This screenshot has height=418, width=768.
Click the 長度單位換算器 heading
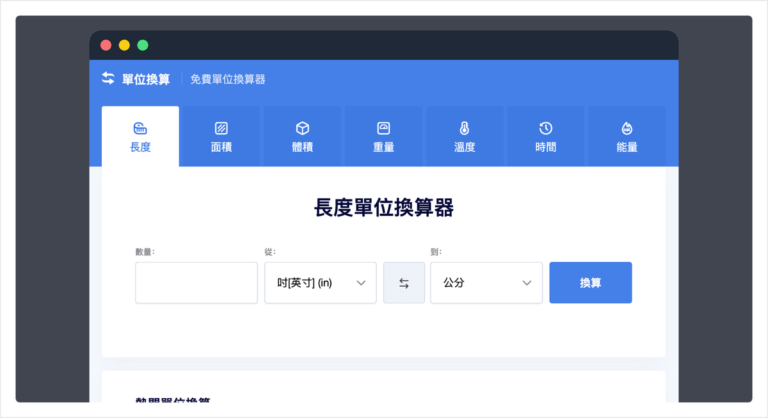(384, 208)
